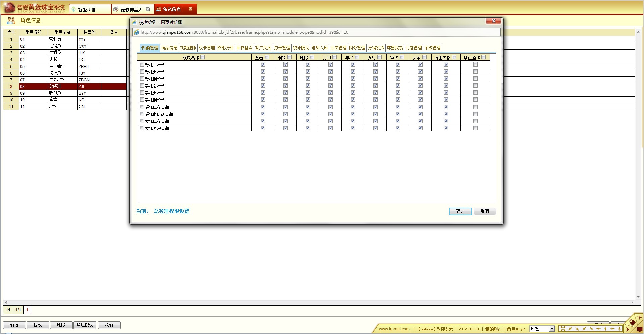644x334 pixels.
Task: Click the 修改 button
Action: [38, 325]
